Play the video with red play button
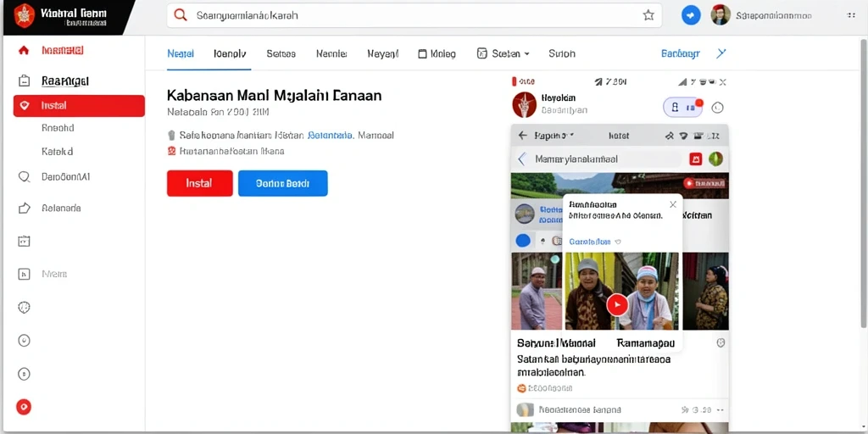Viewport: 868px width, 434px height. (x=617, y=305)
